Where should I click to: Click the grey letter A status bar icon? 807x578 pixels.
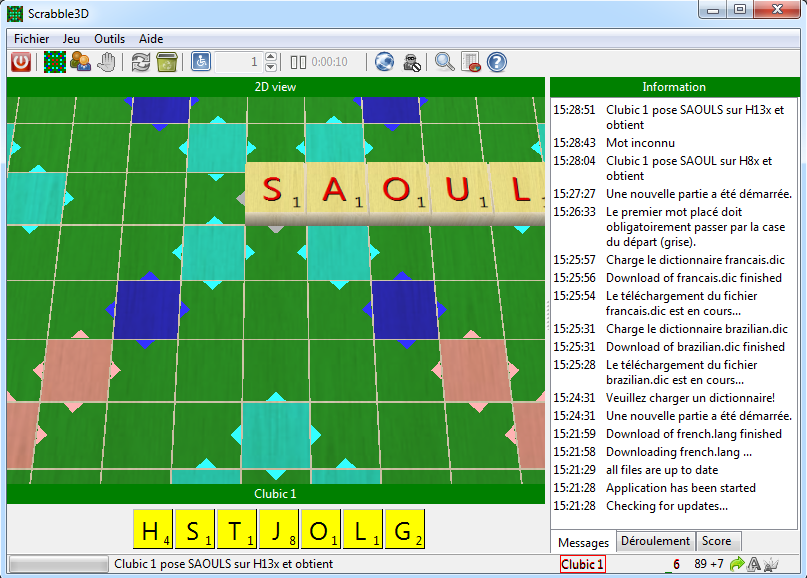click(x=754, y=564)
